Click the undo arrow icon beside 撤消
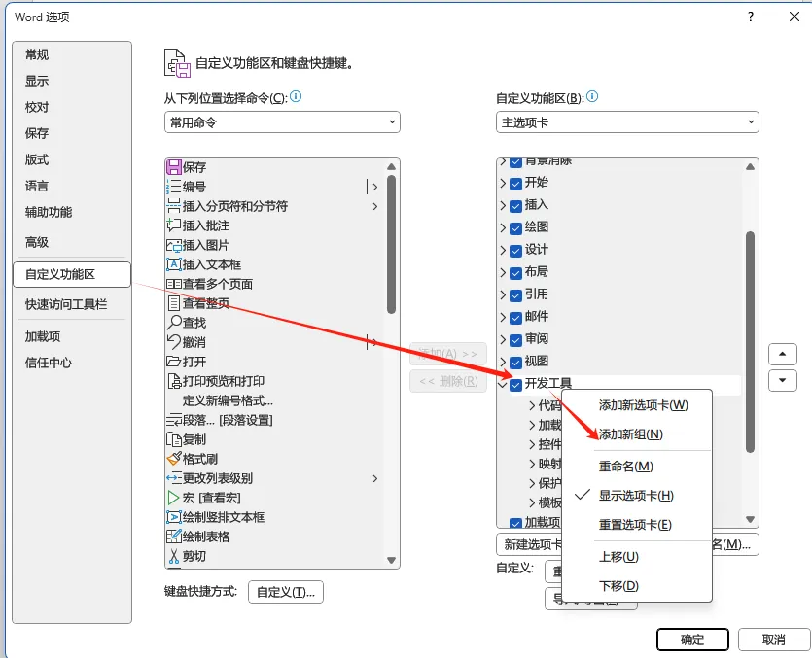 [x=174, y=342]
